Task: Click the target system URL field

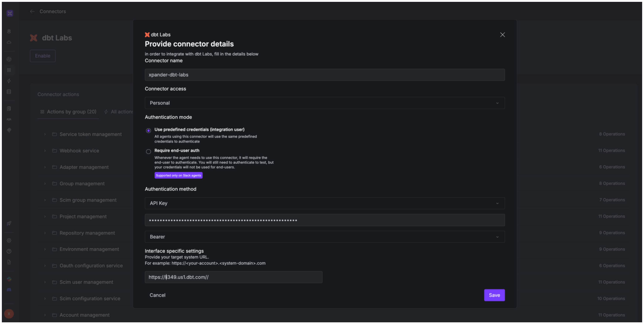Action: [x=233, y=277]
